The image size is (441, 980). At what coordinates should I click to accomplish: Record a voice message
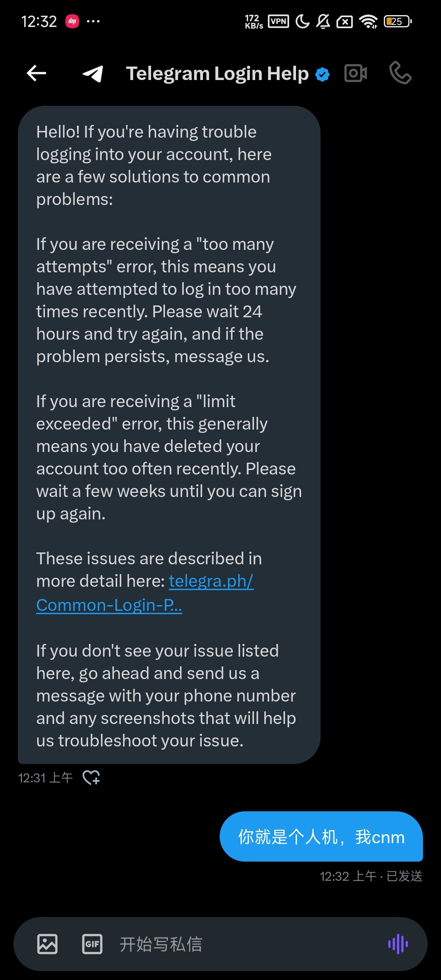pyautogui.click(x=398, y=944)
